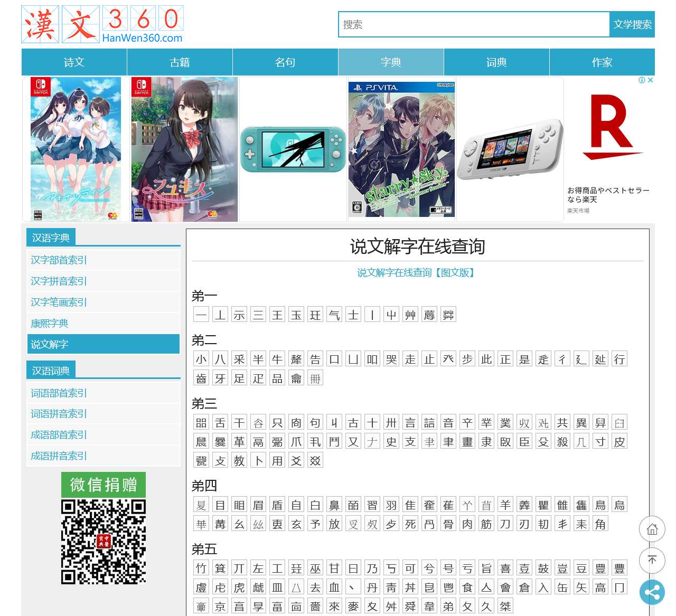Viewport: 676px width, 616px height.
Task: Click the 文学搜索 search button
Action: (x=632, y=24)
